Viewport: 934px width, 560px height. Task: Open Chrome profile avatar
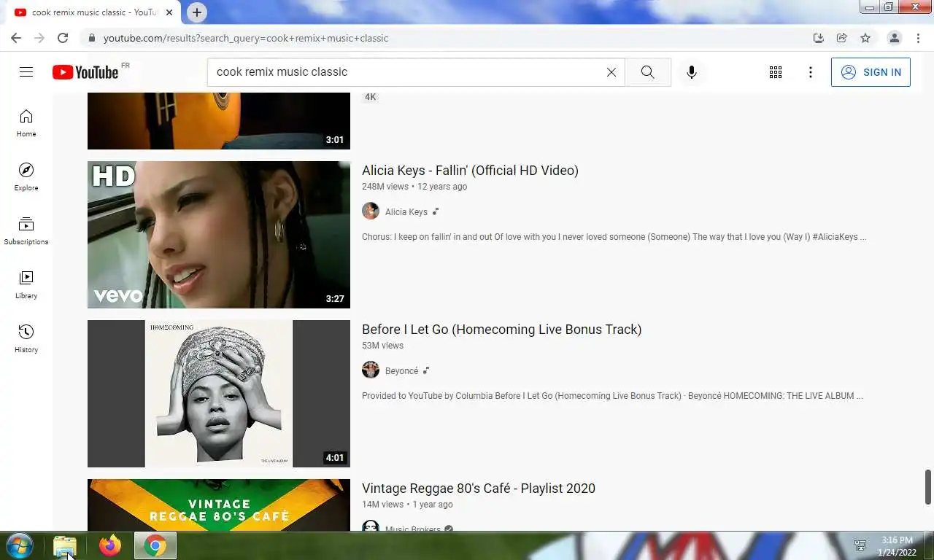pyautogui.click(x=894, y=38)
